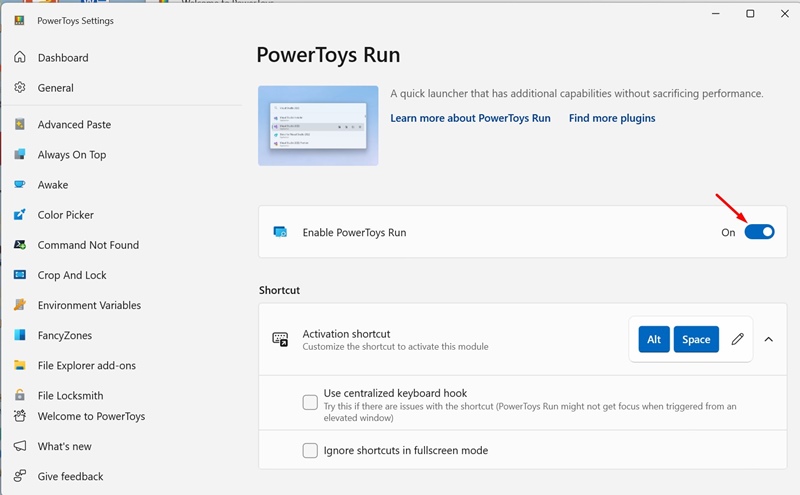800x495 pixels.
Task: Click the 'On' status label
Action: [x=728, y=233]
